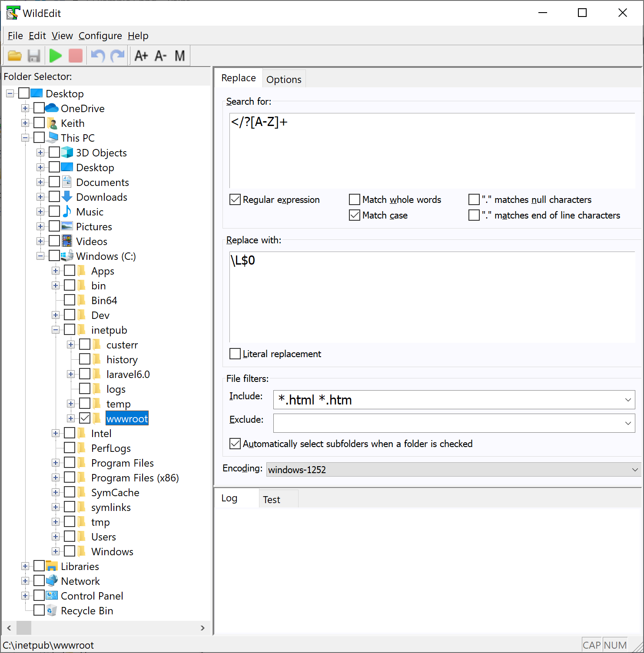Expand the OneDrive node
Viewport: 644px width, 653px height.
tap(25, 108)
